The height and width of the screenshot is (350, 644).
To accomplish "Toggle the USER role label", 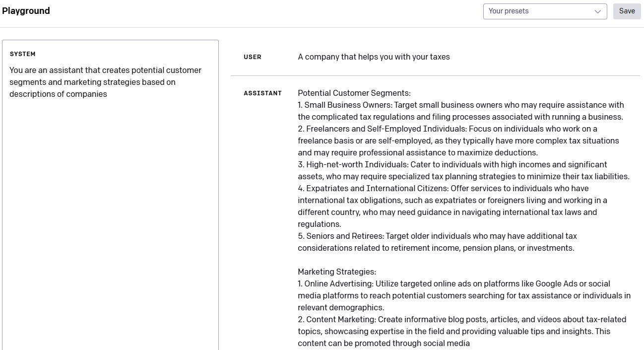I will (x=253, y=57).
